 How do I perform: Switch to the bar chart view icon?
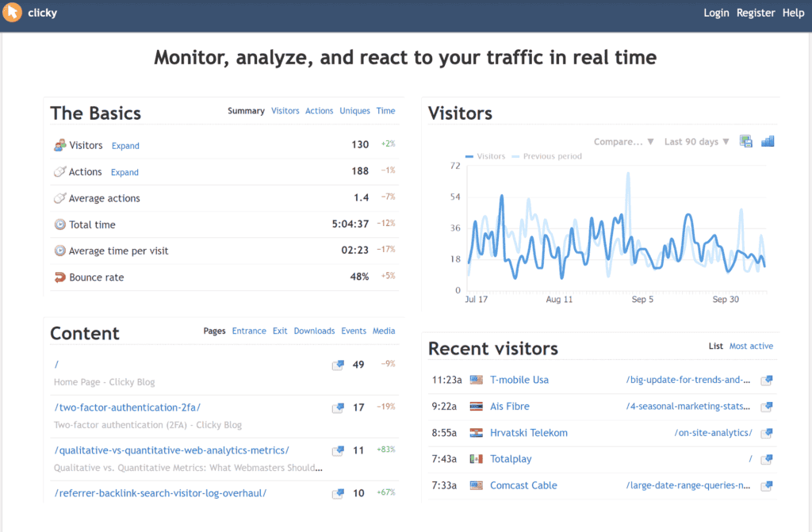coord(767,140)
